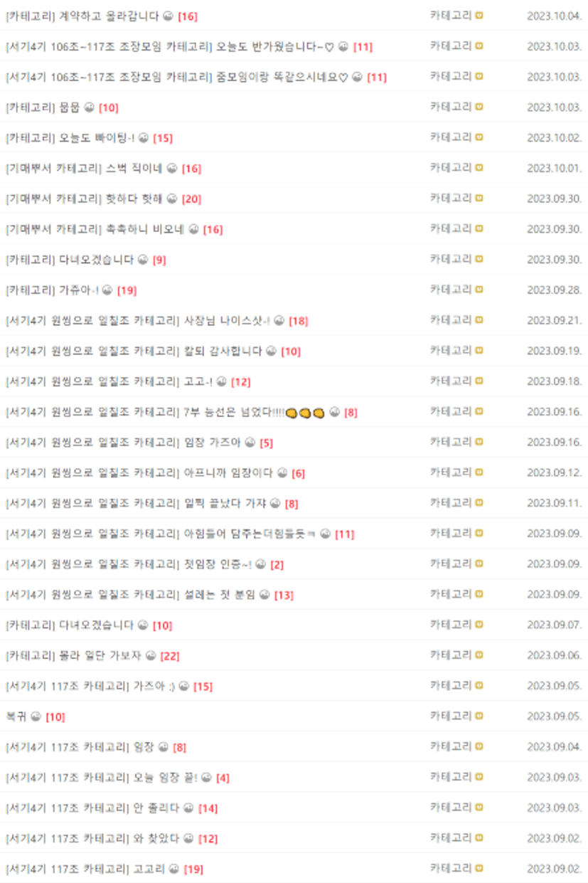The image size is (588, 883).
Task: Click the icon following '몰라 일단 가보자' title
Action: coord(151,655)
